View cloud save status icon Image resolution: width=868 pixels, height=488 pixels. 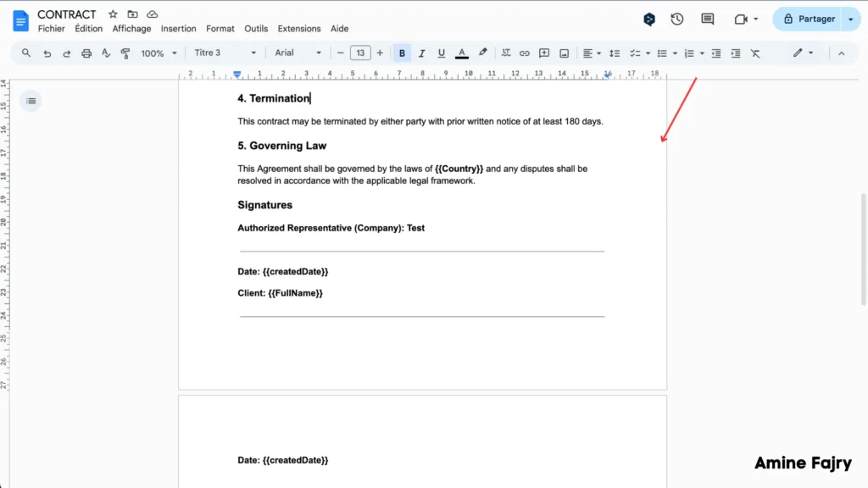[153, 14]
